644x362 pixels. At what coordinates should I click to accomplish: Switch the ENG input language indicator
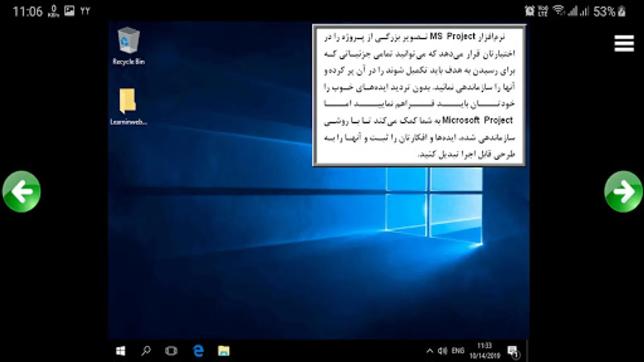pos(458,351)
